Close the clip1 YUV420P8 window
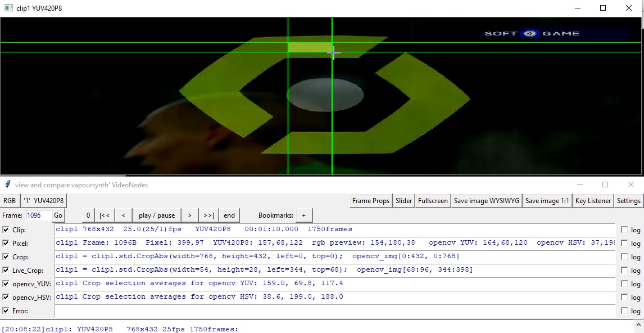 click(629, 8)
